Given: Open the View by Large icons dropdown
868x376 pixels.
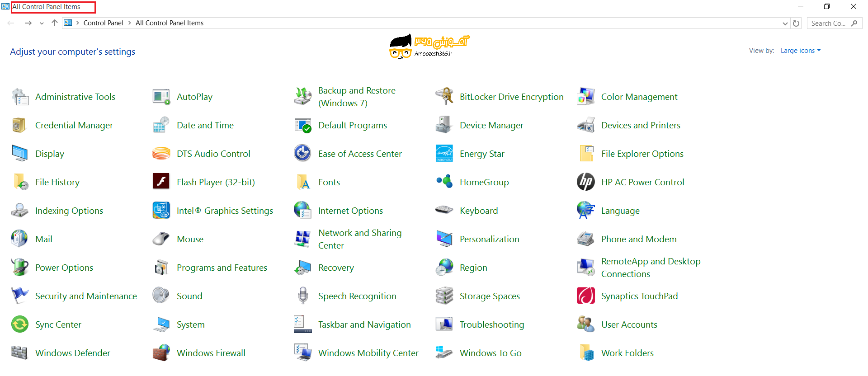Looking at the screenshot, I should (x=800, y=51).
